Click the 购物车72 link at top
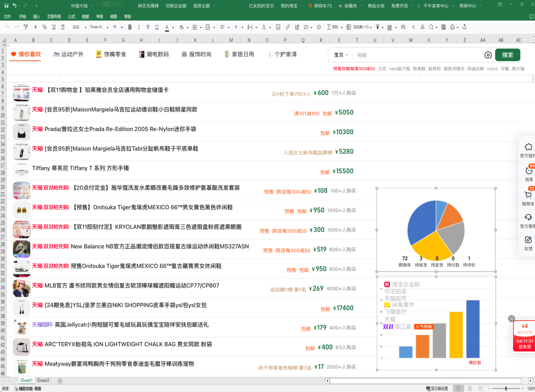535x392 pixels. pyautogui.click(x=320, y=6)
